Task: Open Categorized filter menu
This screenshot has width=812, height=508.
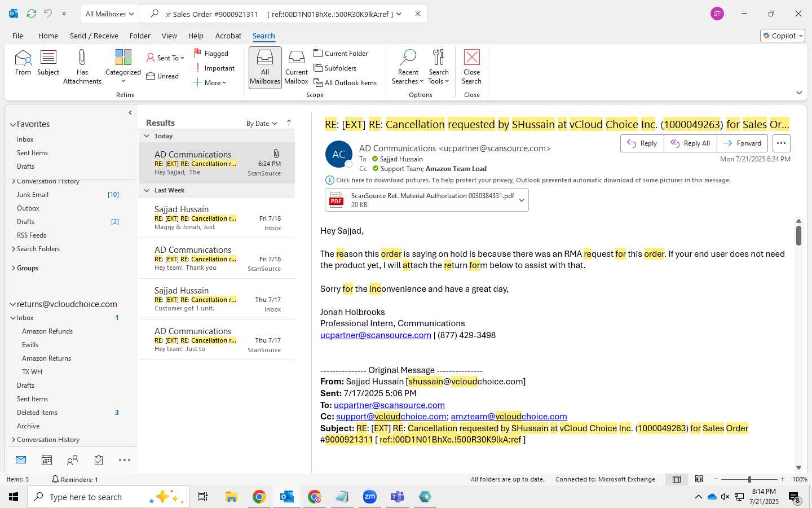Action: [x=123, y=67]
